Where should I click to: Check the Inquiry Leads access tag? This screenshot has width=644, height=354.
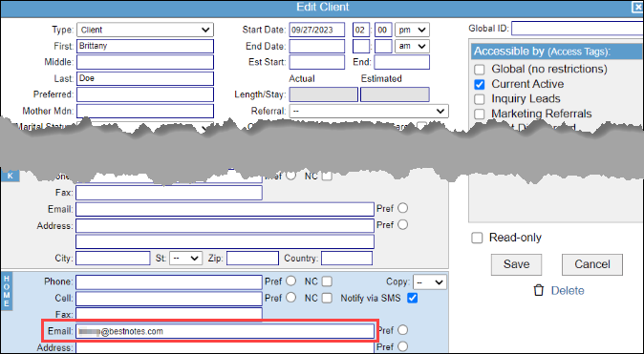point(480,99)
